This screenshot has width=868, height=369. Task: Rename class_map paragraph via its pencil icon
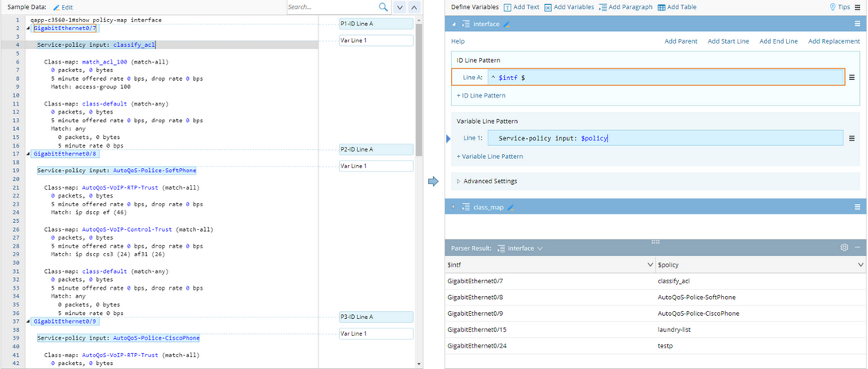pyautogui.click(x=511, y=207)
